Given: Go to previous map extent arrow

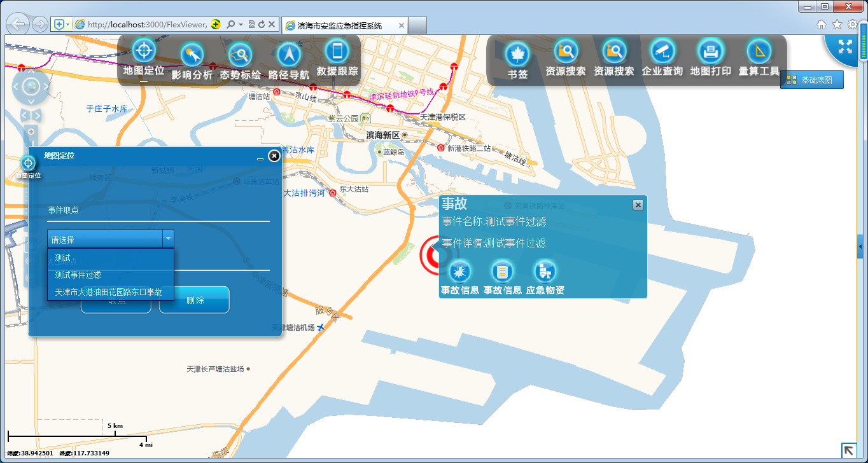Looking at the screenshot, I should click(x=25, y=115).
